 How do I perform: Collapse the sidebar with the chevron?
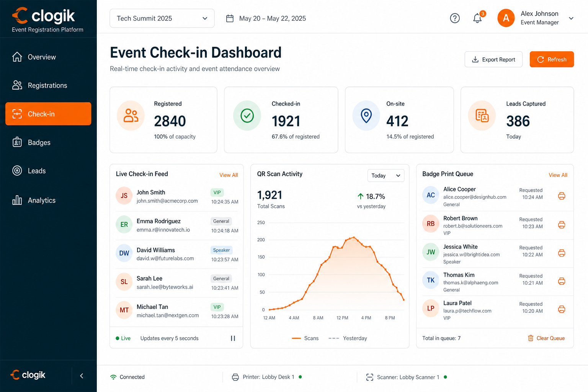point(82,376)
